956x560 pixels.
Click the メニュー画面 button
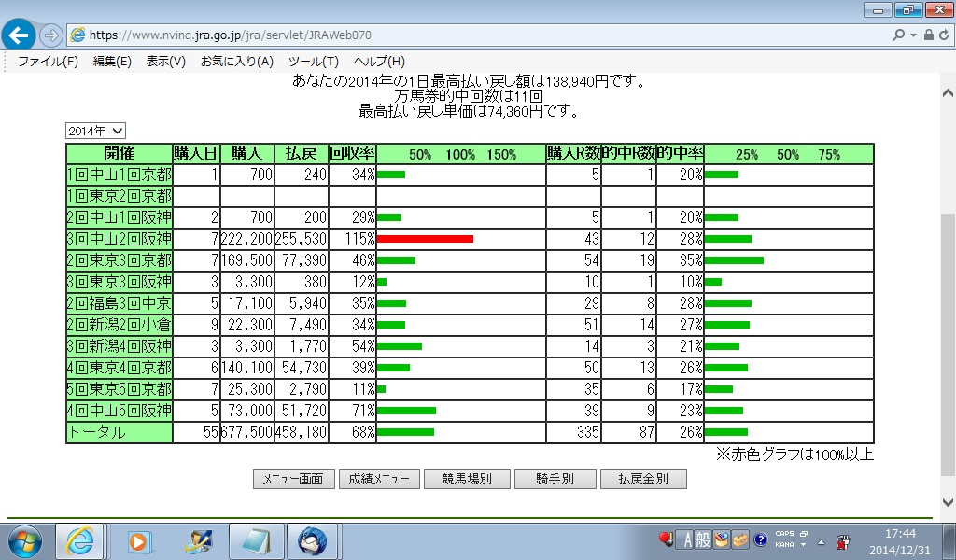(x=293, y=480)
